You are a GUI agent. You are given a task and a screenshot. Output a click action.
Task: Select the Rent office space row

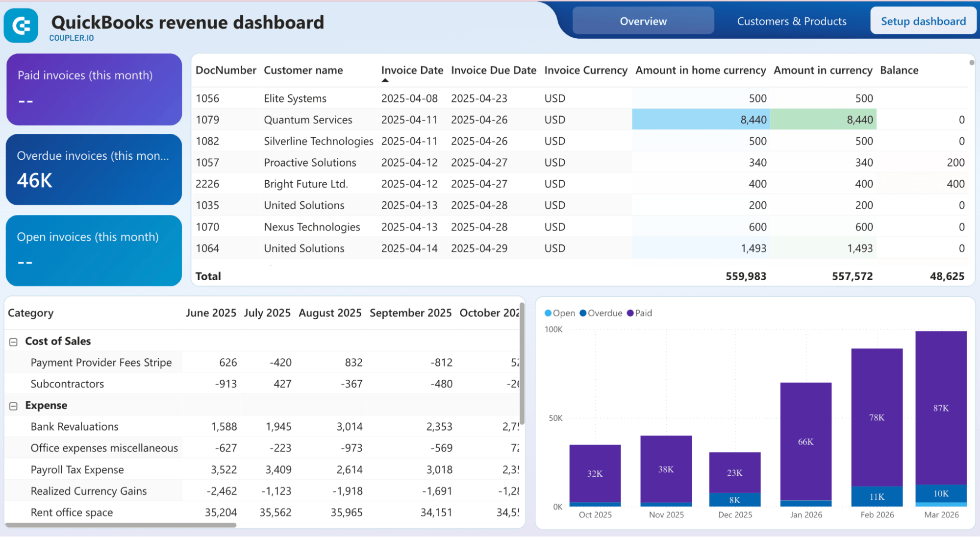coord(72,513)
